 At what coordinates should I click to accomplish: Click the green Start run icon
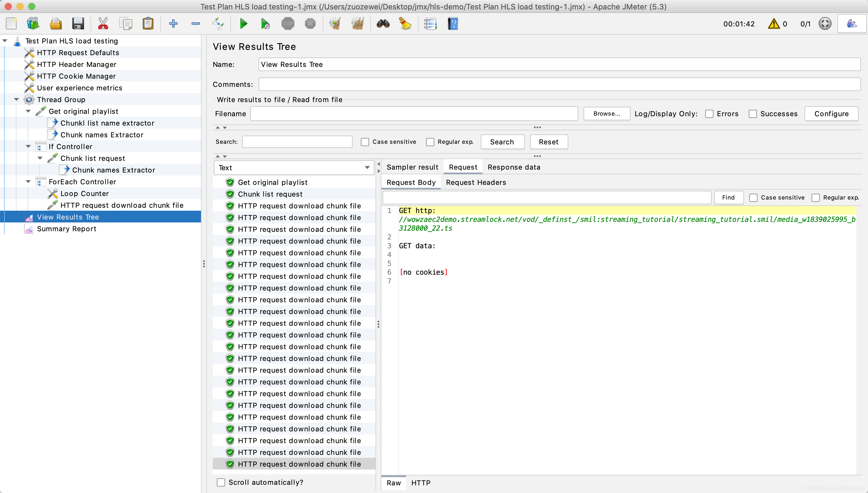click(x=243, y=24)
